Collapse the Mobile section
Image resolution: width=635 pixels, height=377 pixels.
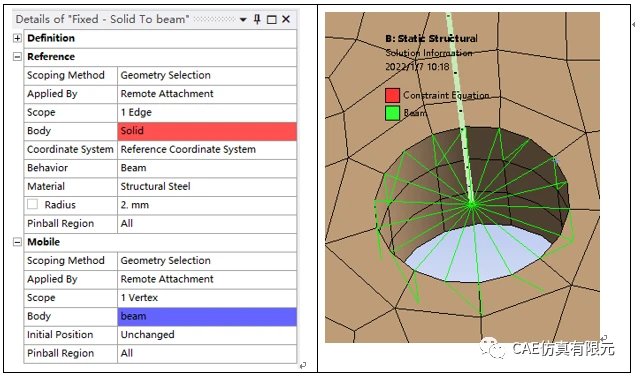coord(17,242)
